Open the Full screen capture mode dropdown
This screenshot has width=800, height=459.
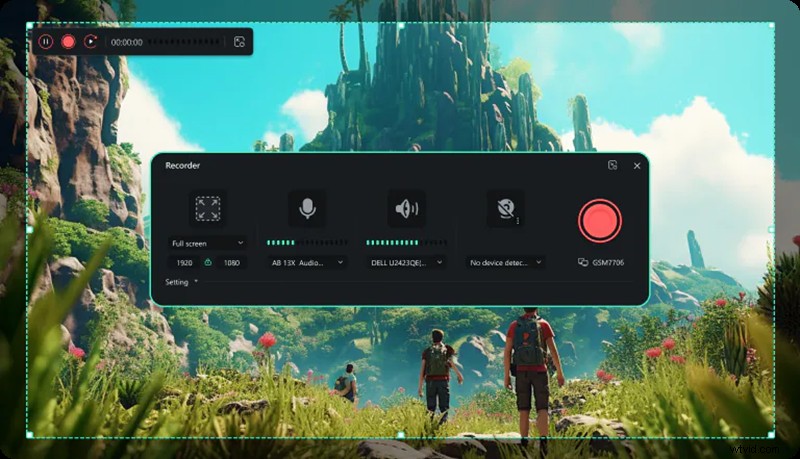click(207, 242)
